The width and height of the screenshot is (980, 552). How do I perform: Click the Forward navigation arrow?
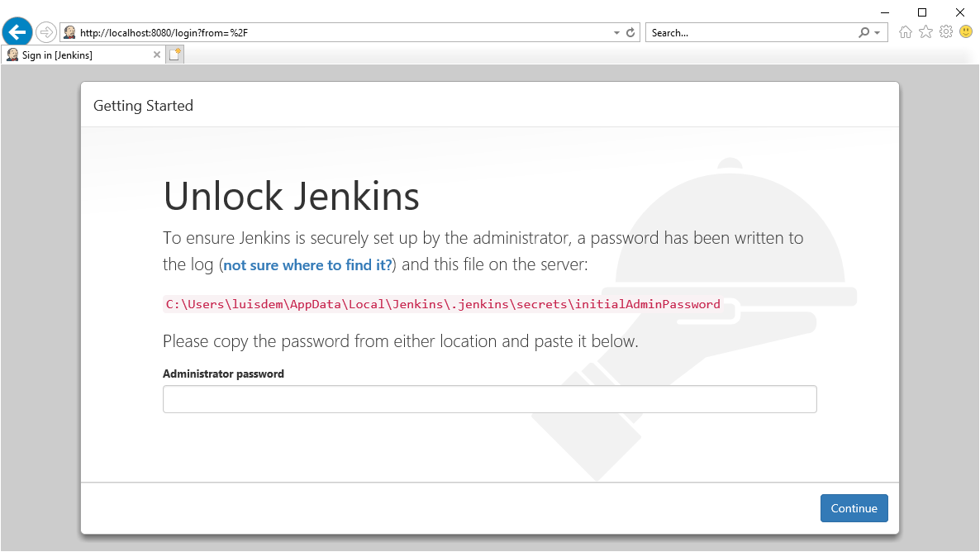(46, 32)
